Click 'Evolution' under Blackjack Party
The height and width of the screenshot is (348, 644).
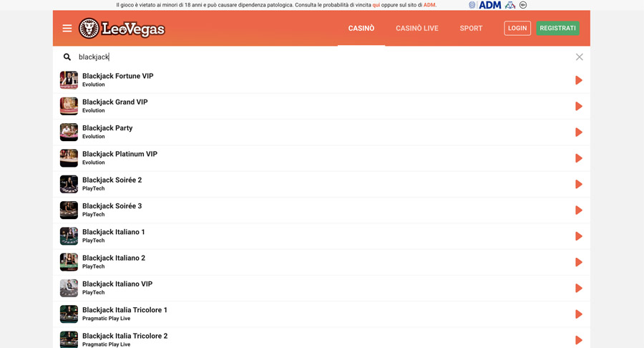coord(94,136)
